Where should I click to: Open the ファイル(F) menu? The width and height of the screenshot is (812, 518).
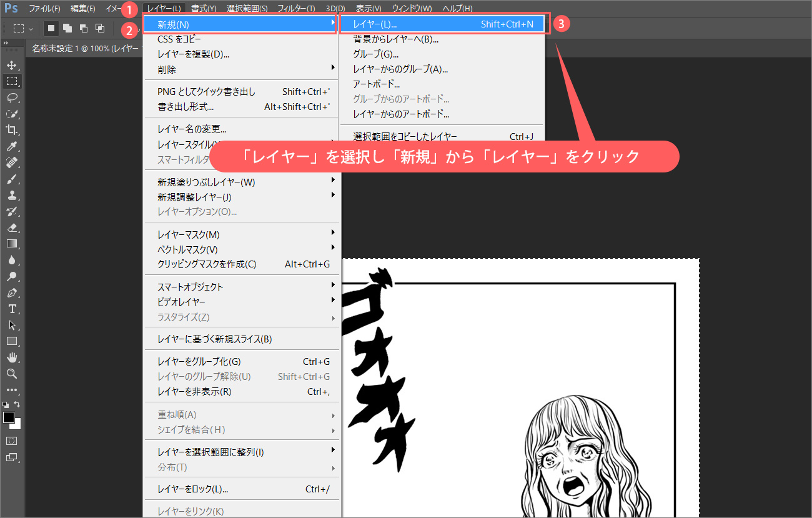pos(44,8)
